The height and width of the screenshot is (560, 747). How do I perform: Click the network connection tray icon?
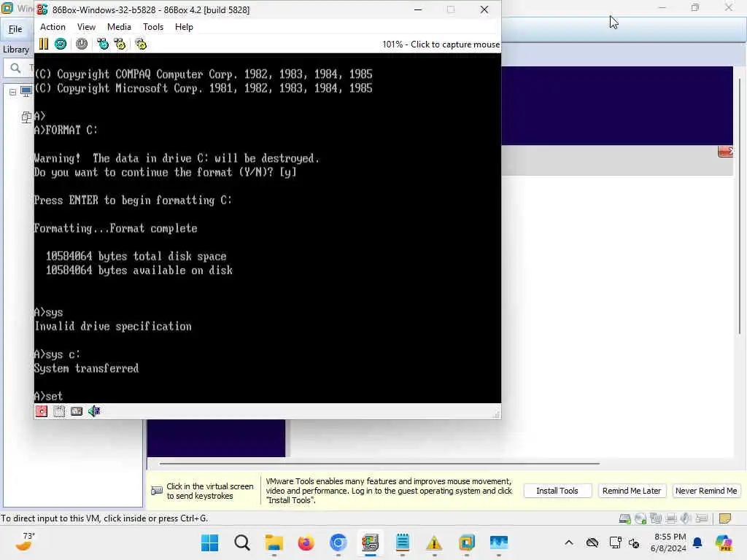coord(615,542)
